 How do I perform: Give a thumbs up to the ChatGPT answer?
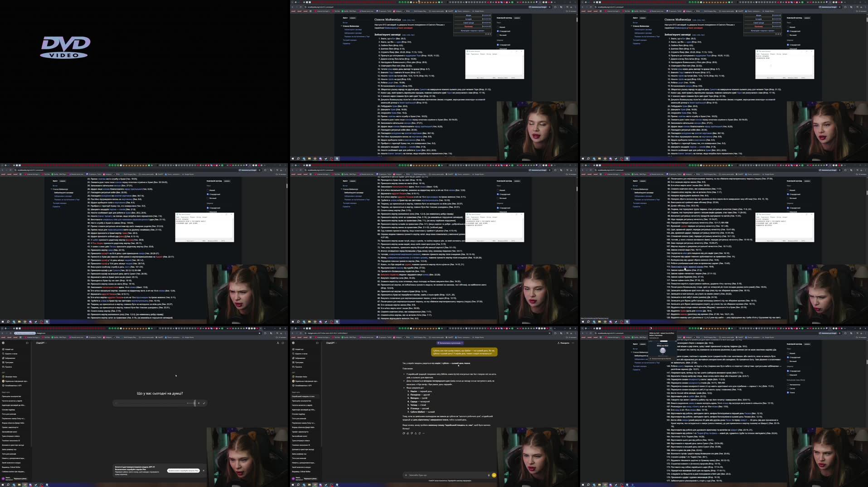408,433
